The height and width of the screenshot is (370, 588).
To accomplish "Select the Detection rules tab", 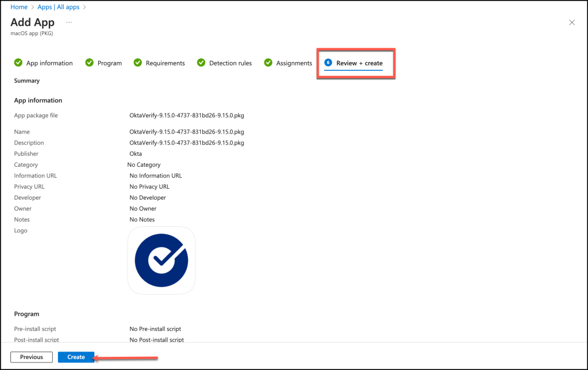I will [230, 63].
